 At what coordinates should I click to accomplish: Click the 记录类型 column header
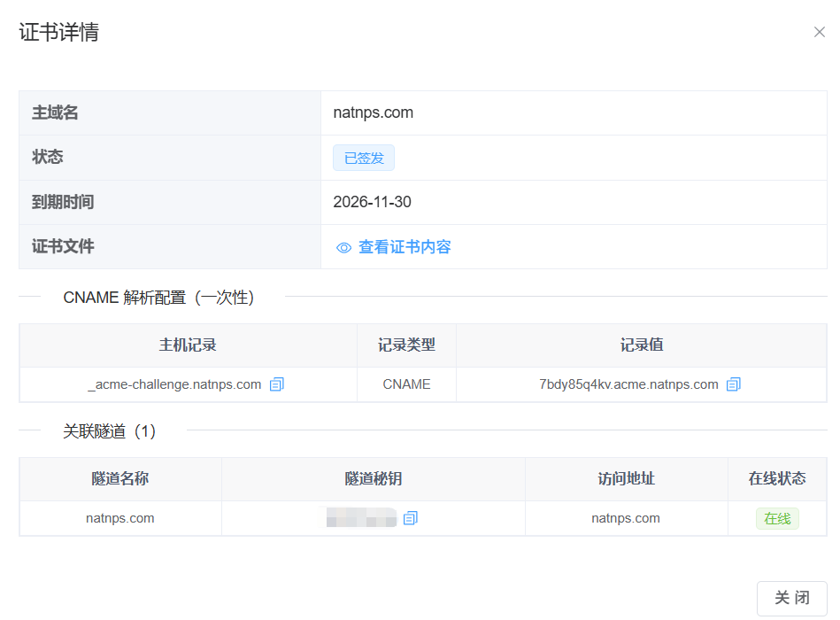406,345
